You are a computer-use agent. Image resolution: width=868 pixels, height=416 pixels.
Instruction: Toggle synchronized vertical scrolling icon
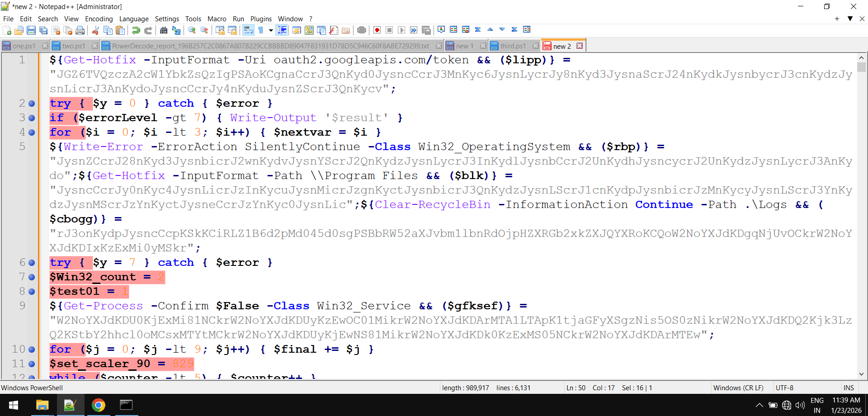[x=220, y=30]
